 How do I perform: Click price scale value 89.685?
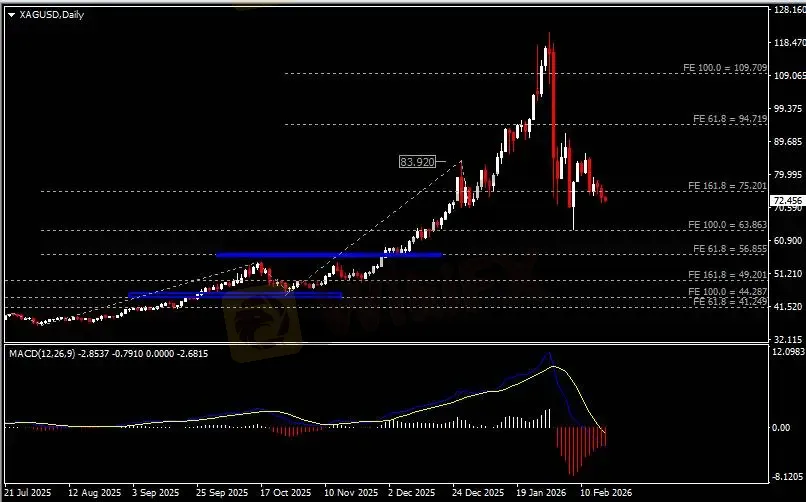point(788,141)
